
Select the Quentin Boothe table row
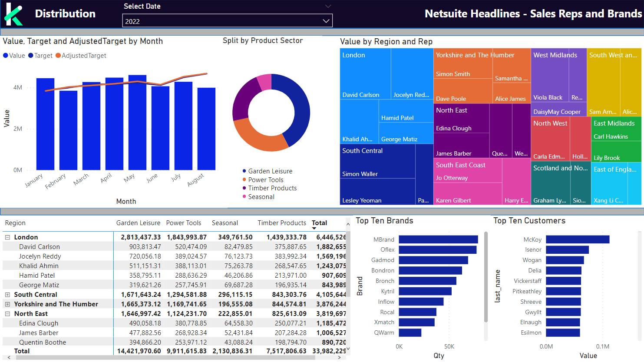pos(174,342)
